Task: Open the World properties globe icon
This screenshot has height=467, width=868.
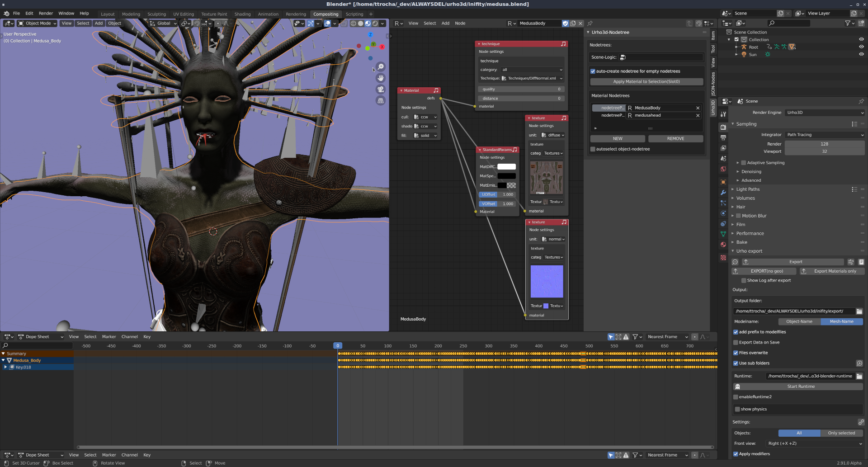Action: 723,169
